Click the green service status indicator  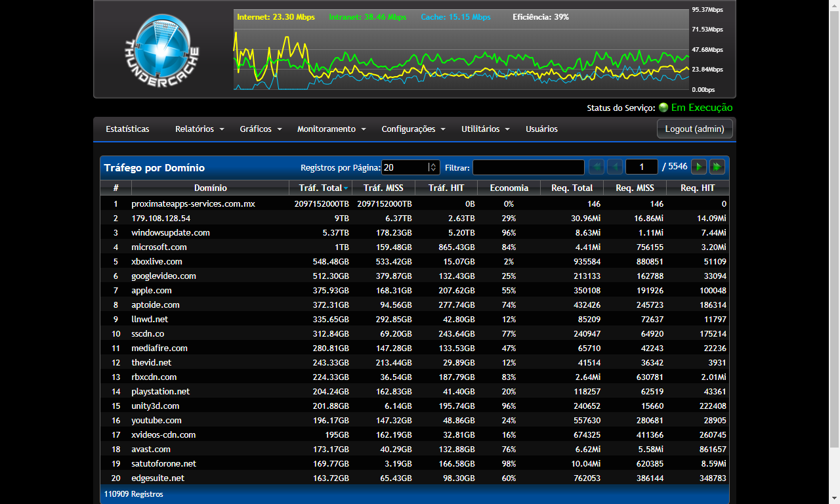pyautogui.click(x=663, y=108)
